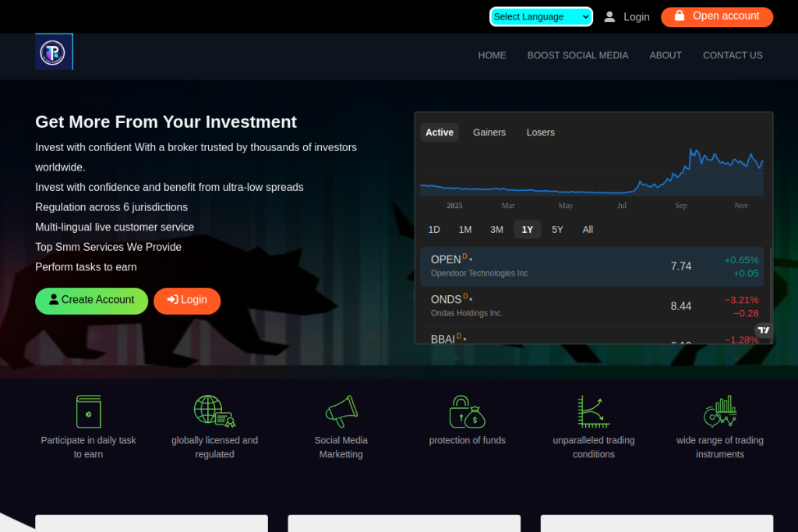Select the 5Y chart timeframe
Image resolution: width=798 pixels, height=532 pixels.
557,229
